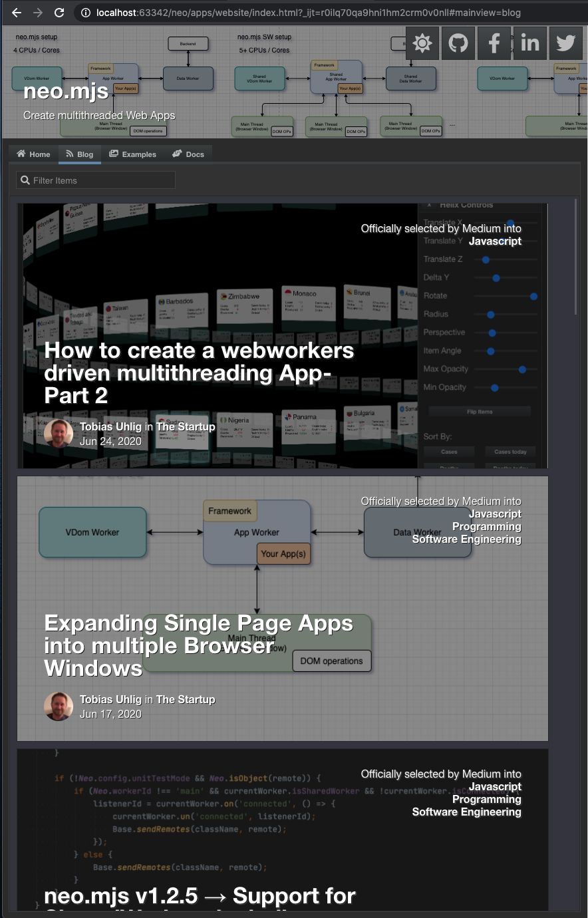The height and width of the screenshot is (918, 588).
Task: Click author avatar on the Jun 17, 2020 post
Action: pyautogui.click(x=59, y=706)
